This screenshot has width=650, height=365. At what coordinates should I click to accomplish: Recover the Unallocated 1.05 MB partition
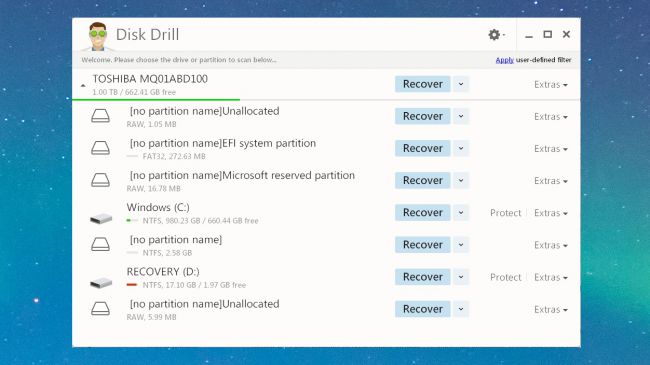point(422,116)
